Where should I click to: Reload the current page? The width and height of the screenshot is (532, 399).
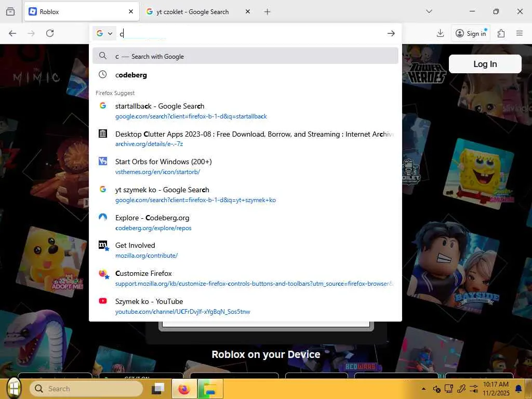pyautogui.click(x=50, y=33)
